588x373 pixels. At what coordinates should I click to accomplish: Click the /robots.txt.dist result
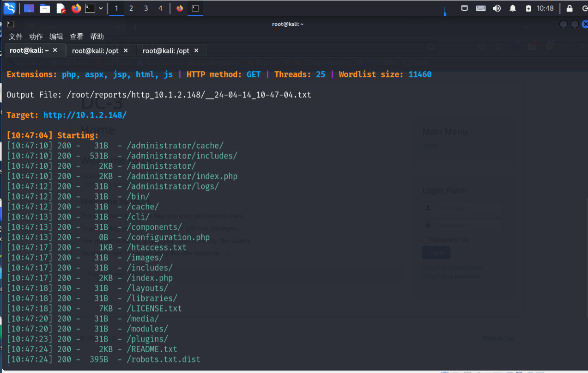pos(164,359)
